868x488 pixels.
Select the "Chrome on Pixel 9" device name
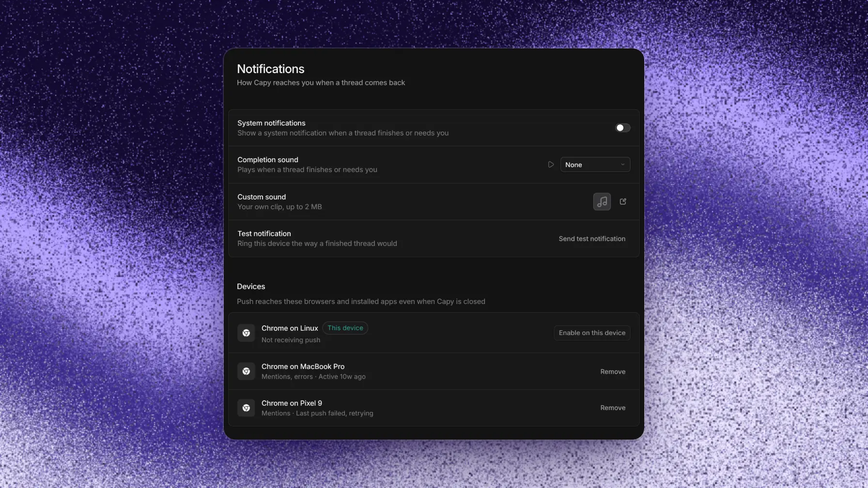[x=292, y=403]
